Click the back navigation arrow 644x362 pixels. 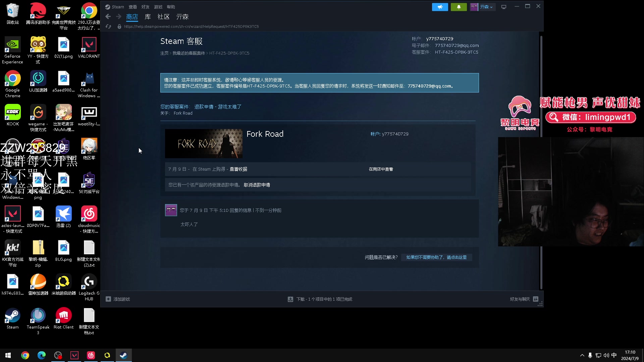coord(108,16)
